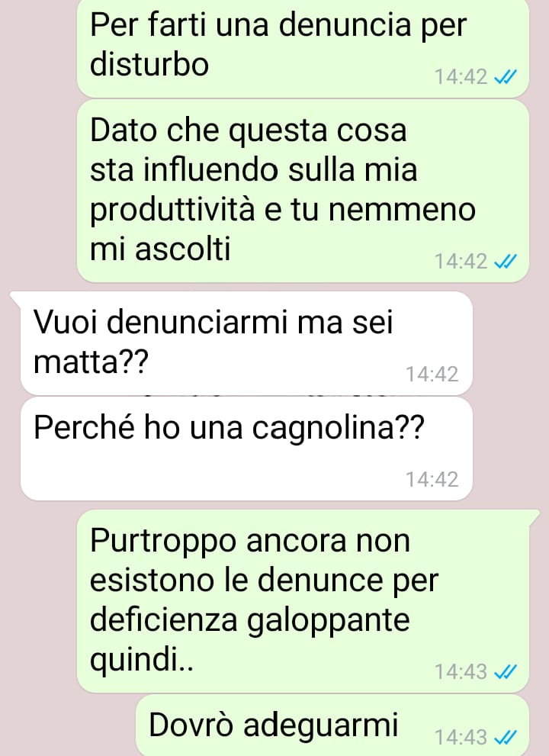Tap the 14:42 timestamp on the 'disturbo' message

point(461,76)
